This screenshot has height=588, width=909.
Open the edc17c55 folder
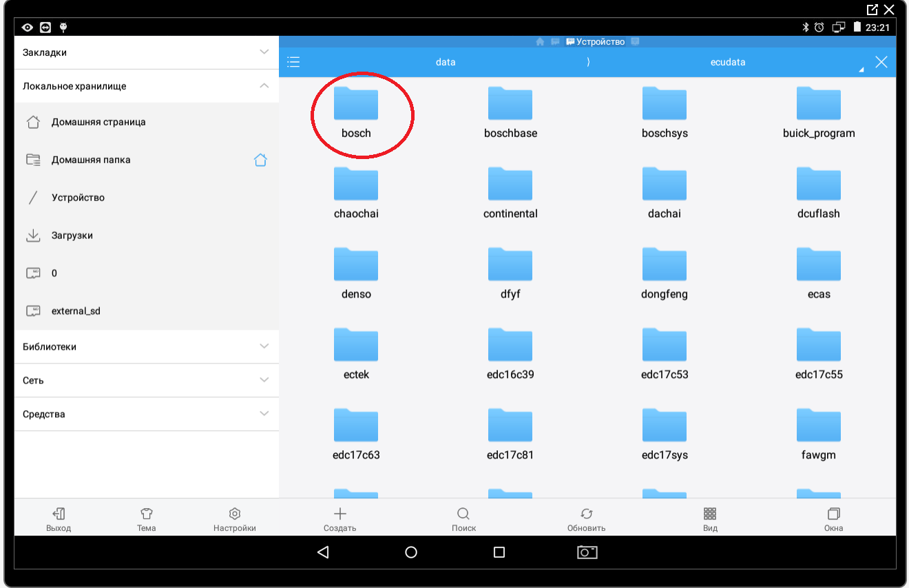(x=819, y=355)
